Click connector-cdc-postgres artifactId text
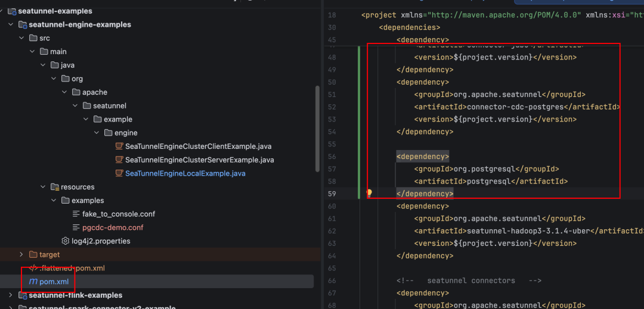644x309 pixels. (x=515, y=107)
